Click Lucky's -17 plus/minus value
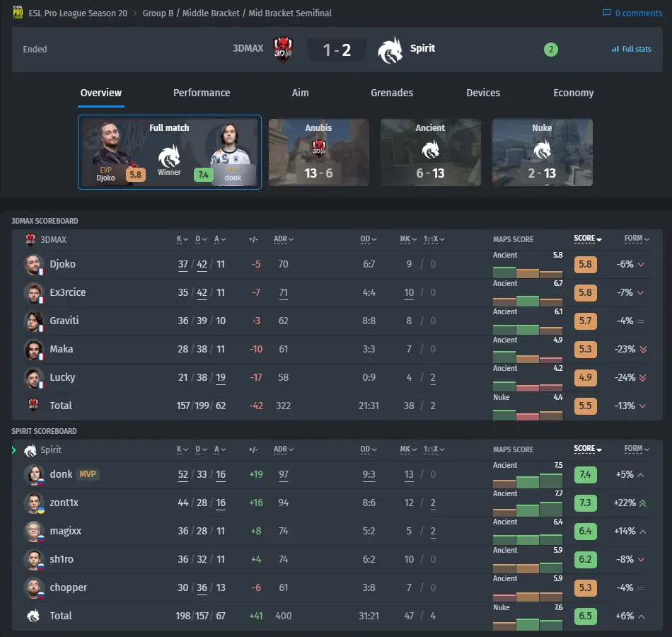 coord(256,377)
